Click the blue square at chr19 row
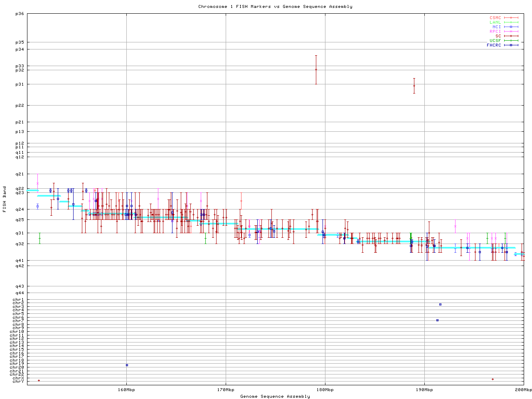This screenshot has width=532, height=399. [127, 365]
